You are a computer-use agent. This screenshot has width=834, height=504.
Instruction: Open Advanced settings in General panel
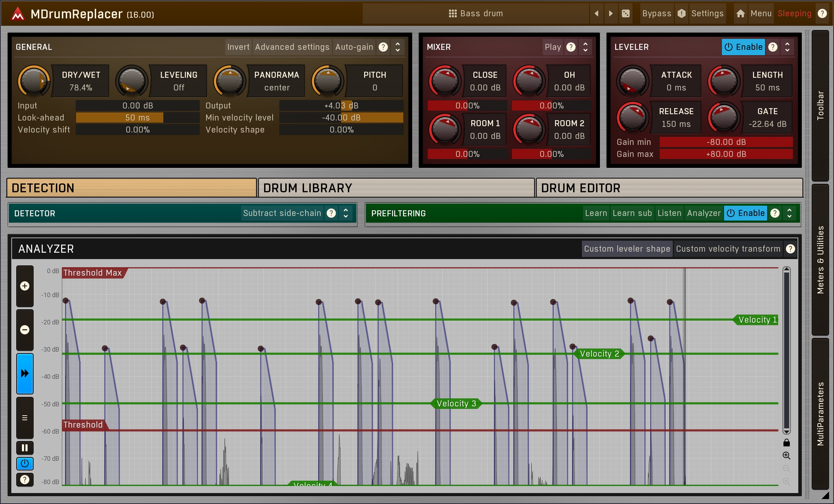pyautogui.click(x=292, y=47)
